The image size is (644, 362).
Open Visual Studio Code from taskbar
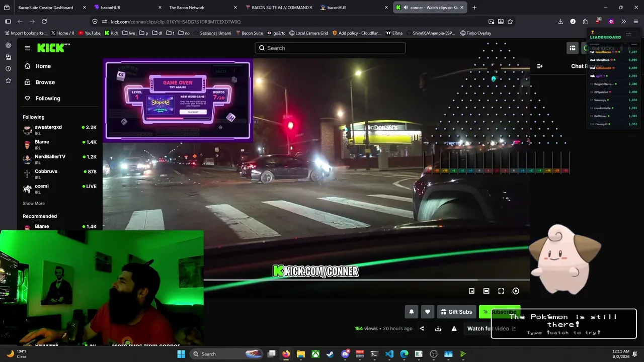pos(389,354)
